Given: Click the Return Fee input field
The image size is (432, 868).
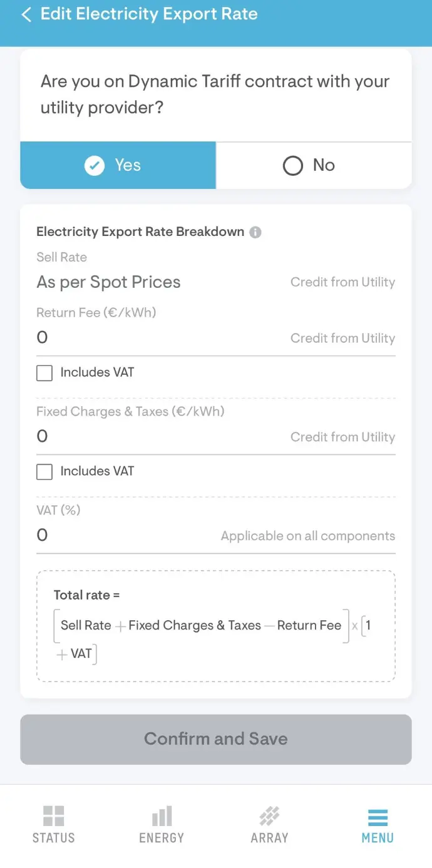Looking at the screenshot, I should (157, 339).
